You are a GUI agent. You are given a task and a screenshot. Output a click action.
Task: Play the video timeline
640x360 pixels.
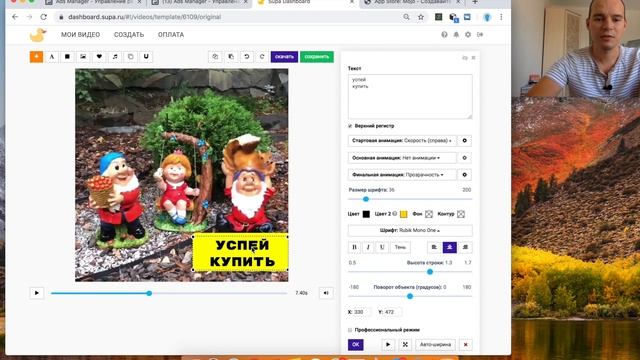[37, 293]
